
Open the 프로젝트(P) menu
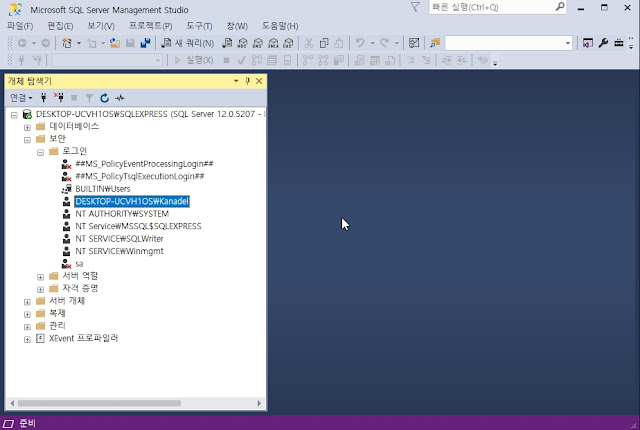(x=151, y=26)
